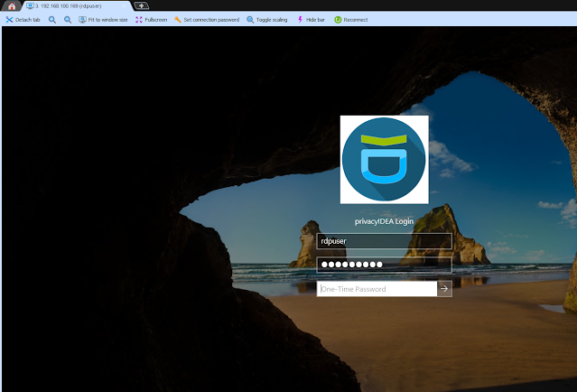Click the monitor icon in session tab
Viewport: 577px width, 392px height.
coord(30,6)
